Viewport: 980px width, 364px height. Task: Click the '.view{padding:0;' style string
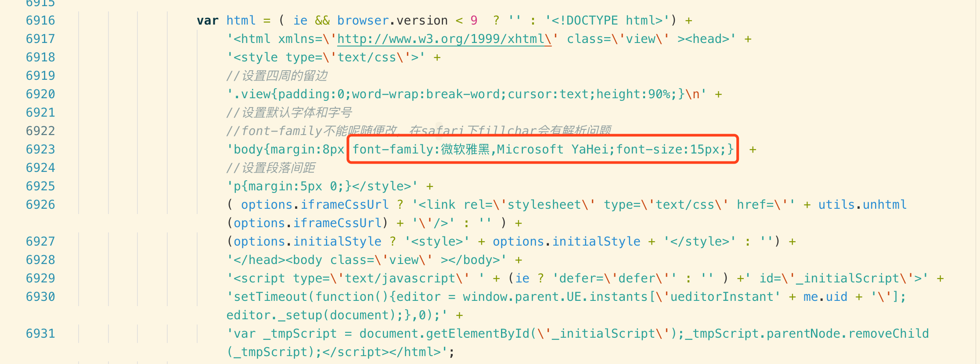click(x=288, y=94)
